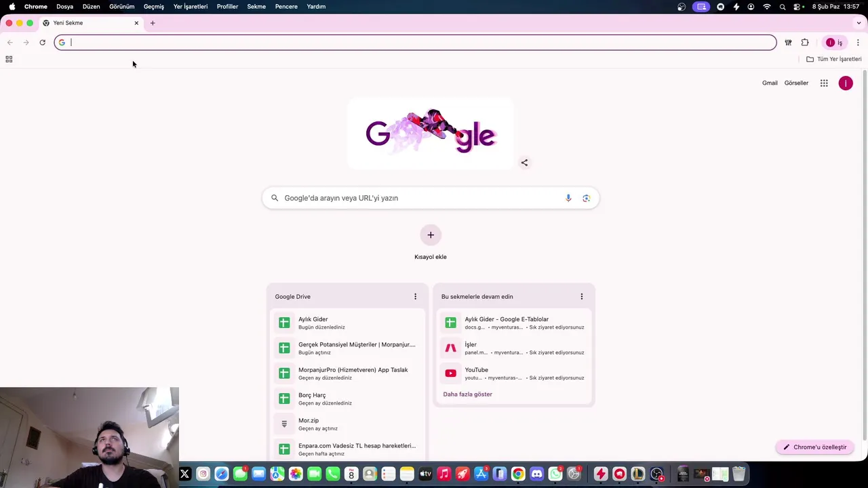Open the Trash in the Dock
Screen dimensions: 868x488
click(x=739, y=474)
